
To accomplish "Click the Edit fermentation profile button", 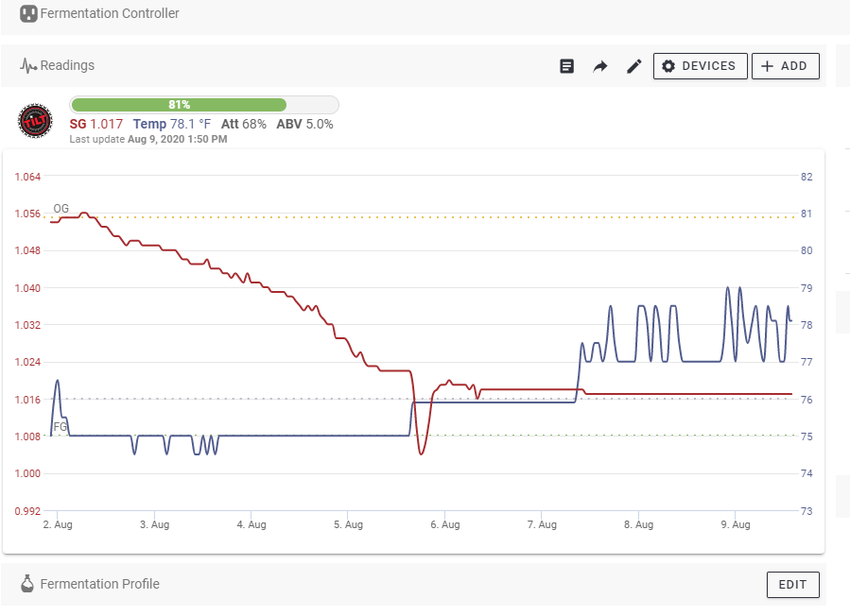I will 793,585.
